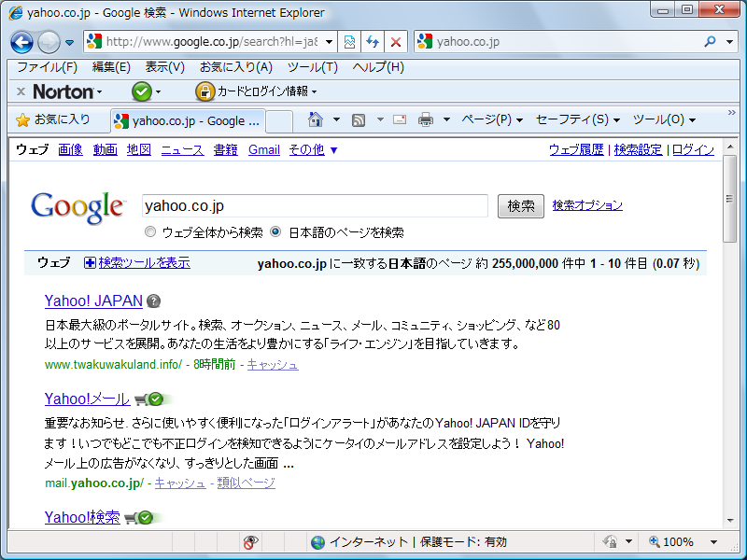
Task: Click the Norton safe icon beside Yahoo!メール
Action: tap(155, 399)
